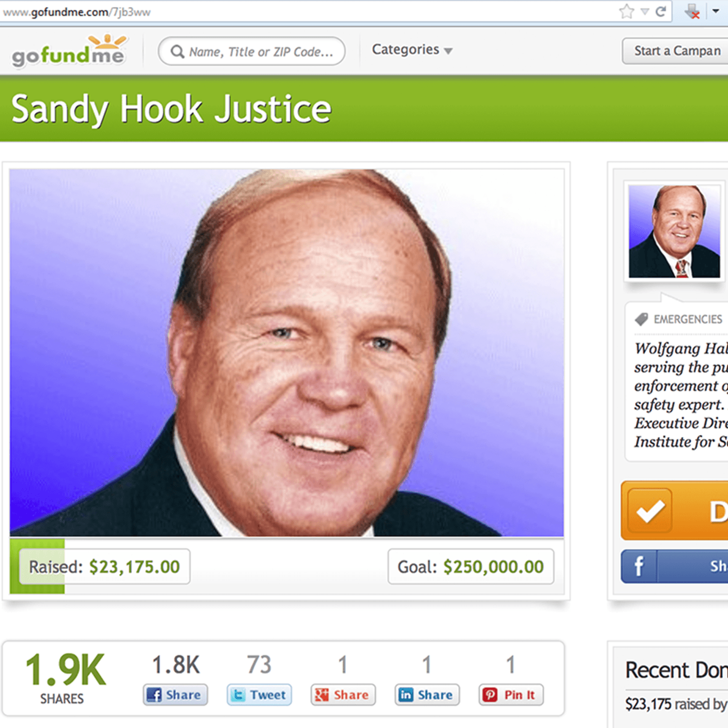The width and height of the screenshot is (728, 728).
Task: Click the Google Plus Share button
Action: click(343, 695)
